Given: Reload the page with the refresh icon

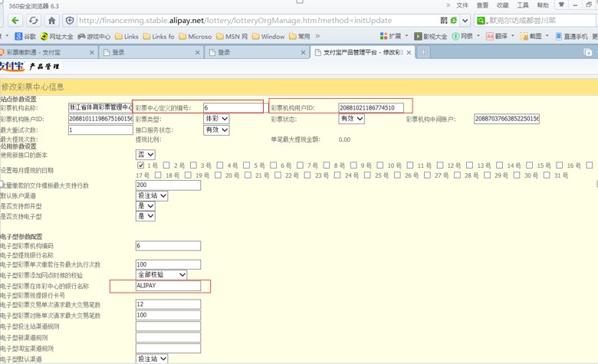Looking at the screenshot, I should point(34,20).
